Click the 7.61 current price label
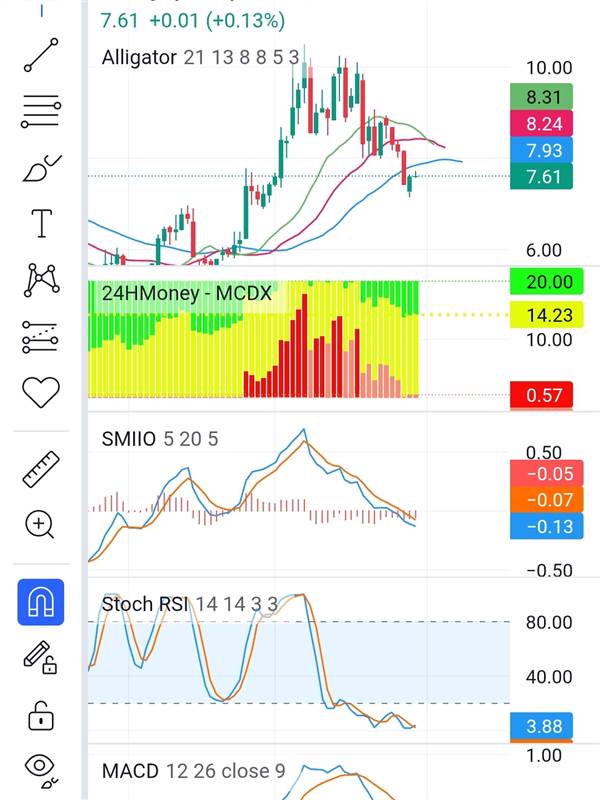 click(541, 177)
